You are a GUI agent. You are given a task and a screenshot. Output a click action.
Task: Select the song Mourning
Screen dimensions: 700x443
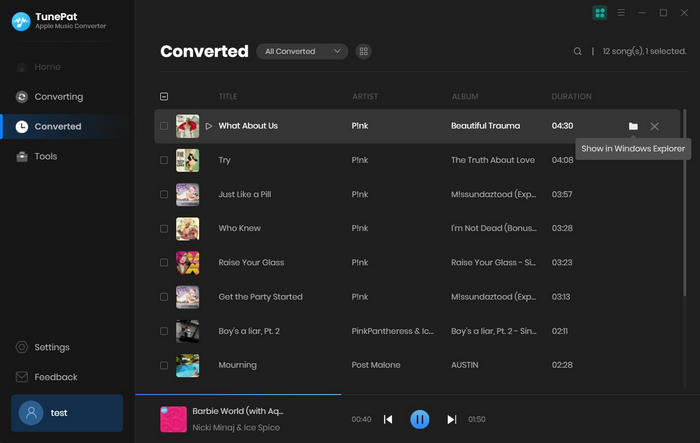tap(238, 365)
